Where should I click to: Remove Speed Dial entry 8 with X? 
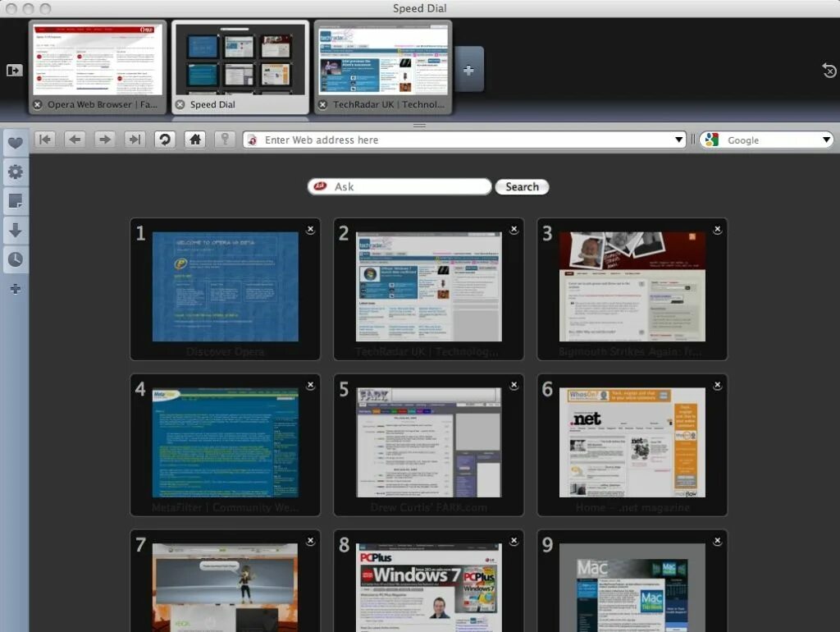coord(514,542)
